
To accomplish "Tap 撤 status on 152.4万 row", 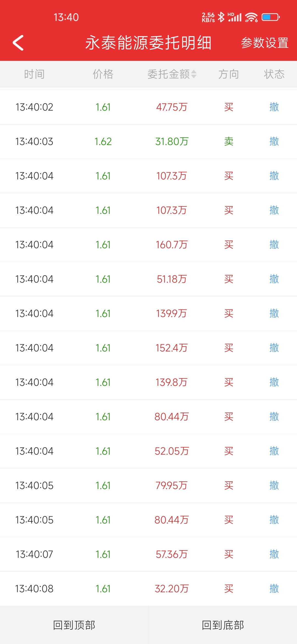I will (x=274, y=348).
